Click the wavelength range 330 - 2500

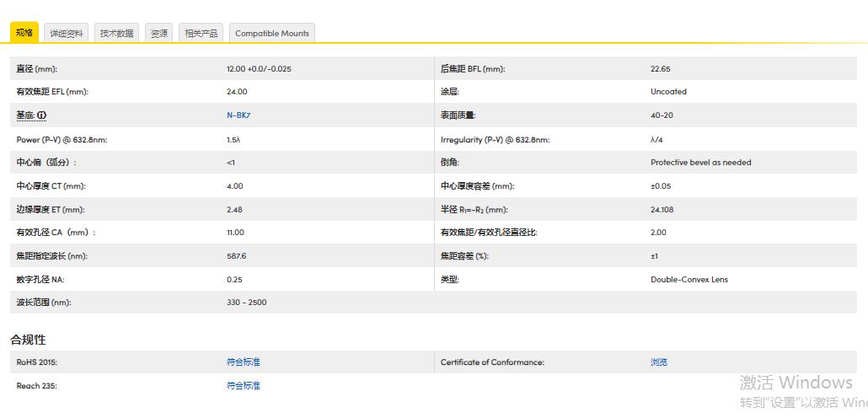click(x=246, y=303)
